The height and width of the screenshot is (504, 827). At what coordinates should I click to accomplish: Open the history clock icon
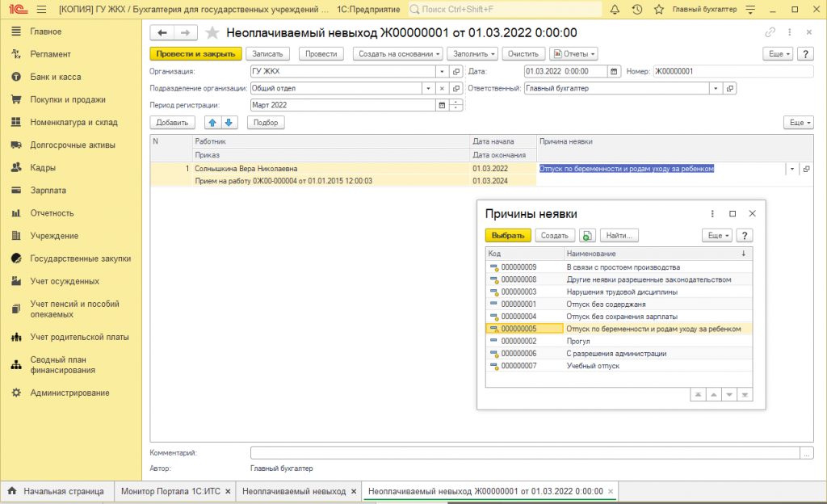click(637, 10)
